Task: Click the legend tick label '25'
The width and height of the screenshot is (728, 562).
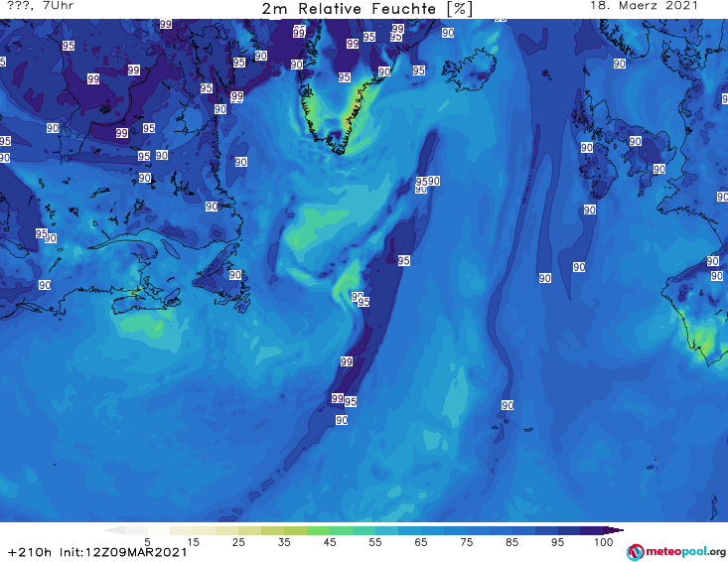Action: click(238, 542)
